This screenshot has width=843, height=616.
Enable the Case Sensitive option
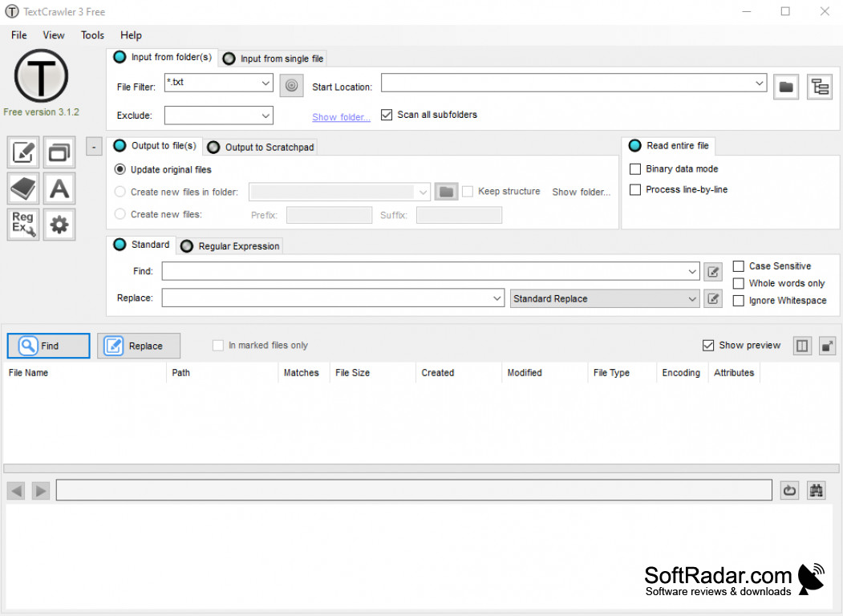(738, 265)
